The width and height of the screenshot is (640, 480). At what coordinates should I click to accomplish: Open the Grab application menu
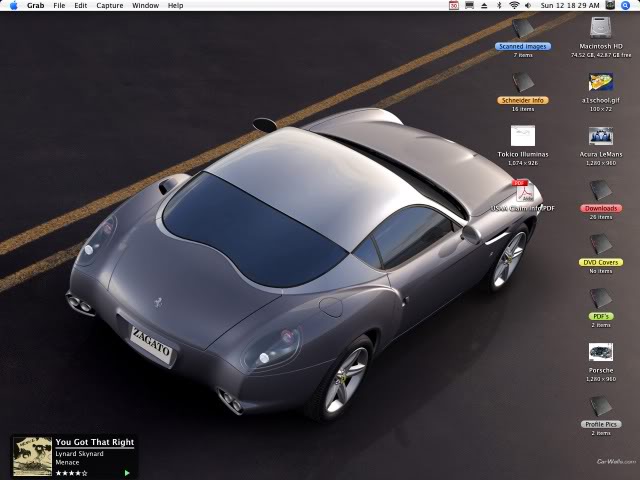[36, 5]
